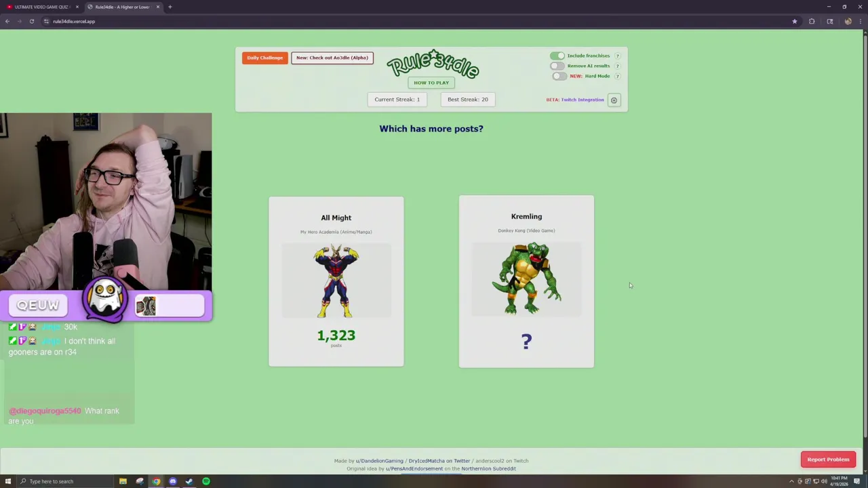Click the address bar URL
The height and width of the screenshot is (488, 868).
click(74, 21)
